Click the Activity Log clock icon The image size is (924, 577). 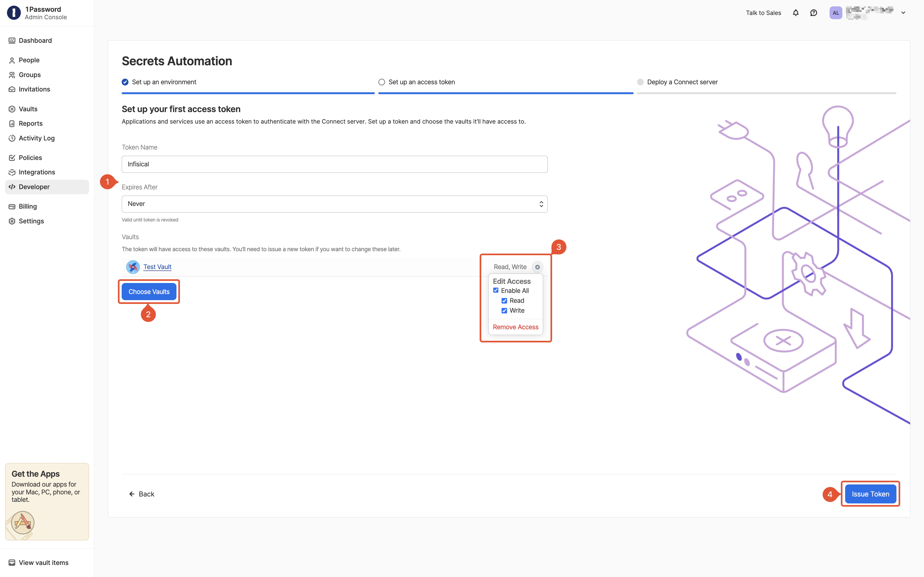click(x=12, y=138)
